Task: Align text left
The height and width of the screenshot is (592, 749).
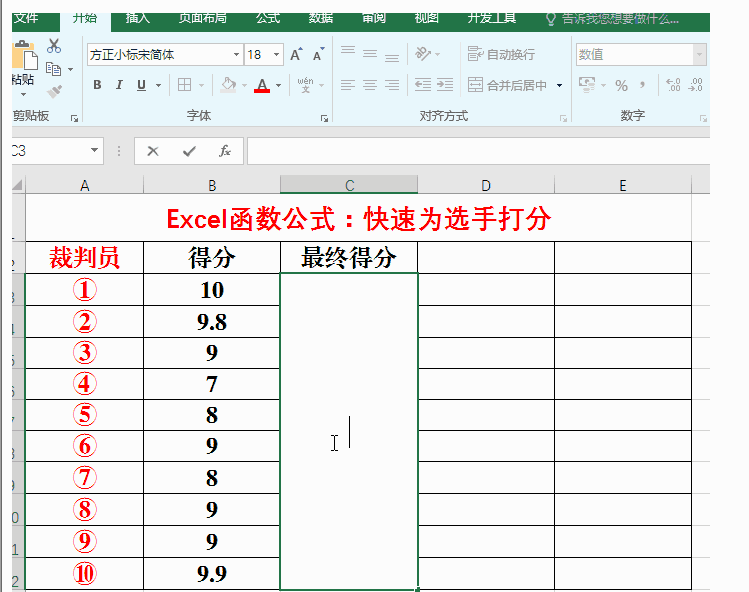Action: click(x=348, y=85)
